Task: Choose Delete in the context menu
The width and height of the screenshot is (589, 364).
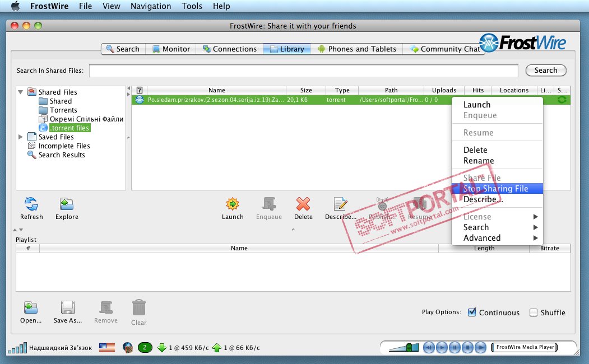Action: coord(497,150)
